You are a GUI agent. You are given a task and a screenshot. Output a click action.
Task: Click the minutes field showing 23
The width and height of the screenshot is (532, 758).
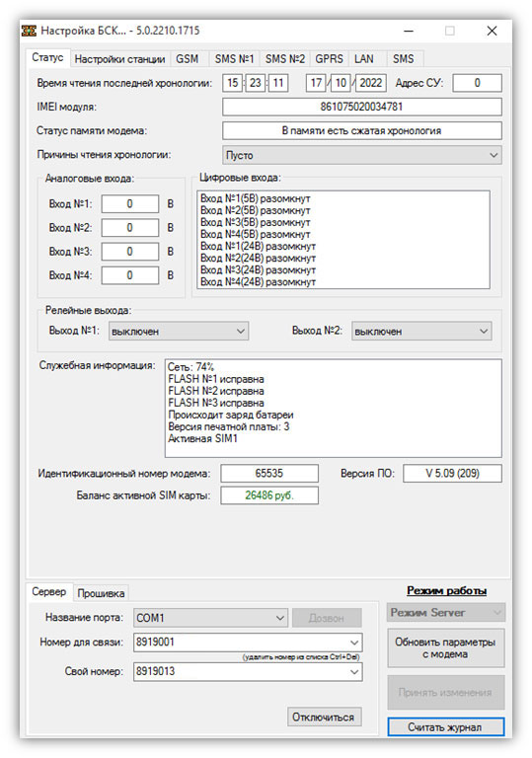[x=256, y=83]
